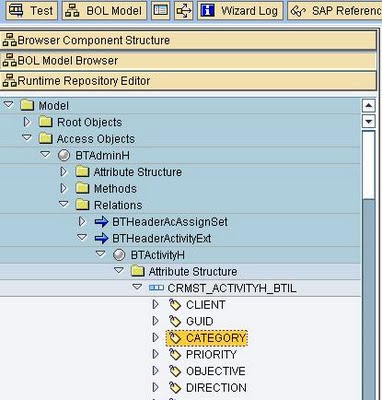Switch to Runtime Repository Editor panel
Image resolution: width=382 pixels, height=400 pixels.
pos(188,81)
